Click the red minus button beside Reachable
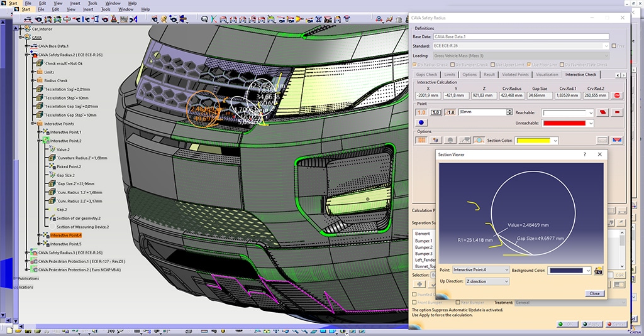The width and height of the screenshot is (644, 336). pos(617,112)
